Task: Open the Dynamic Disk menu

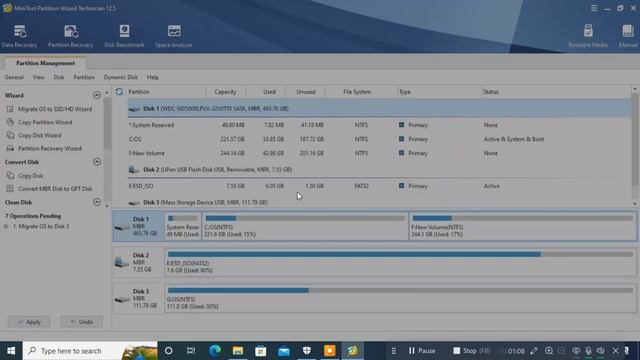Action: [x=120, y=77]
